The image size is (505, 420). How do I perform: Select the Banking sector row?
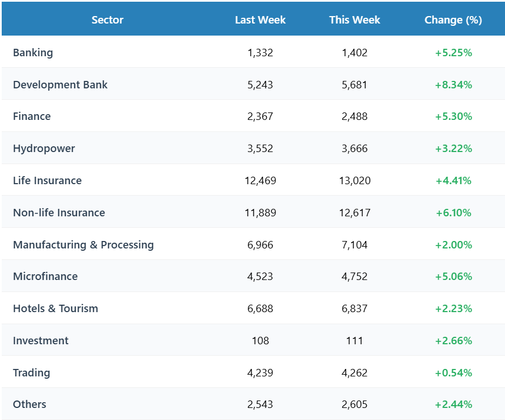(x=33, y=52)
